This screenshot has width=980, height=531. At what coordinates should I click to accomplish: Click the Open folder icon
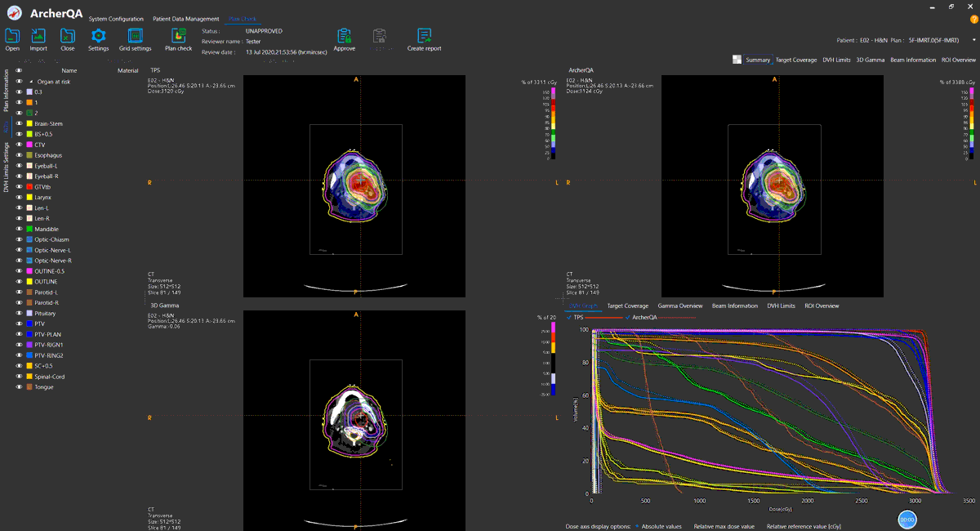click(12, 35)
